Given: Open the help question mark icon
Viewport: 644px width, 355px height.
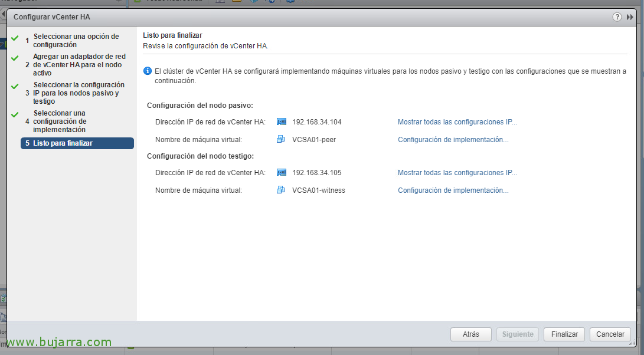Looking at the screenshot, I should coord(617,17).
